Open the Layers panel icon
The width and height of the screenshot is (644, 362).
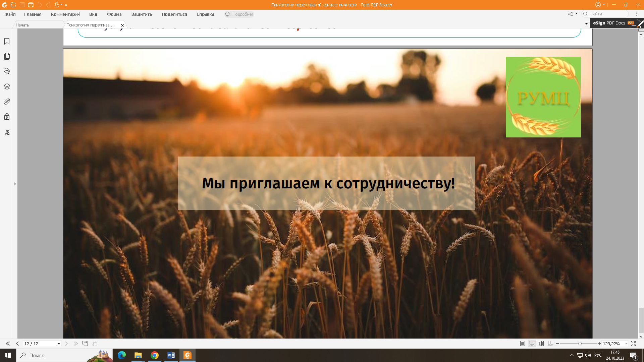pos(7,86)
